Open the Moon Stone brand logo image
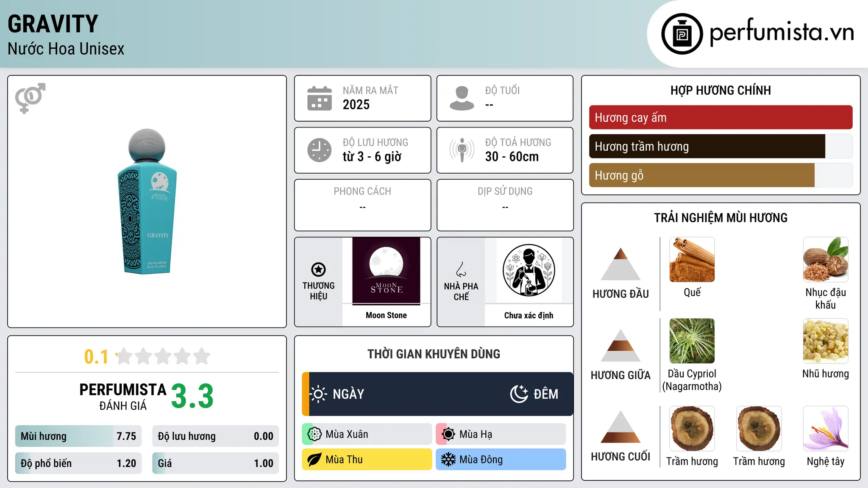The height and width of the screenshot is (488, 868). (386, 270)
